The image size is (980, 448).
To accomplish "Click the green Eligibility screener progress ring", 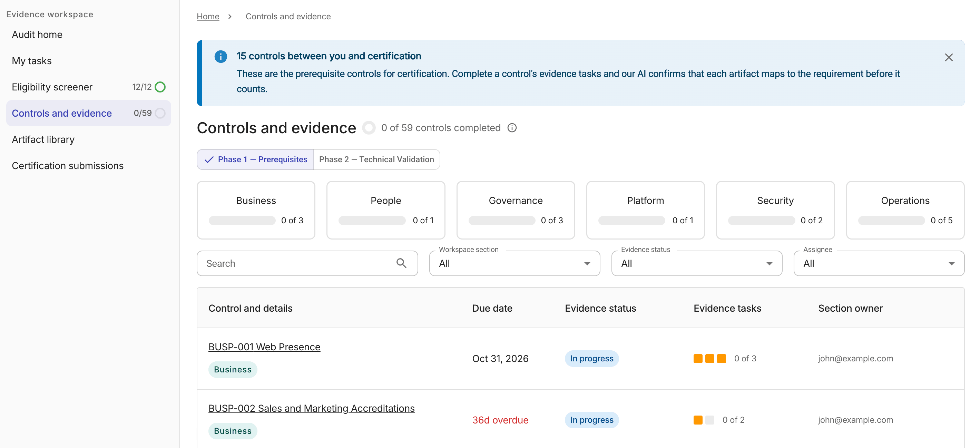I will (x=160, y=87).
